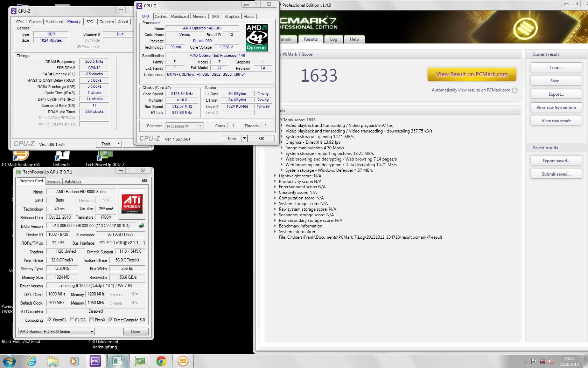Show hidden tray icons arrow
588x368 pixels.
coord(525,361)
